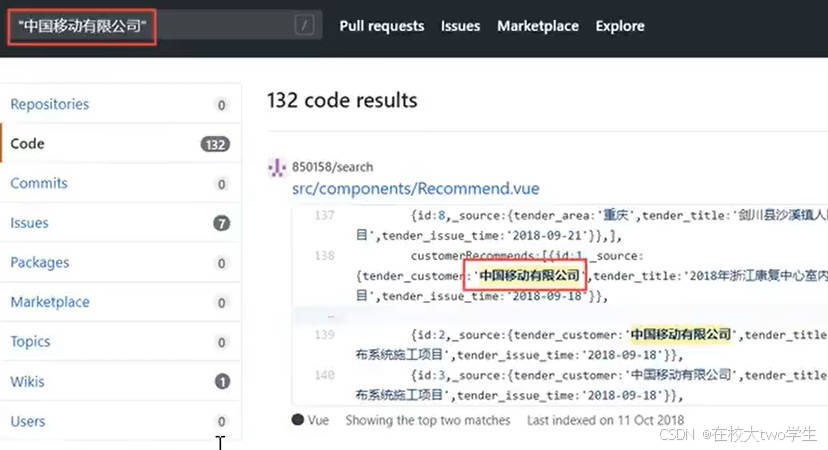Click line number 139 in code snippet

tap(324, 335)
